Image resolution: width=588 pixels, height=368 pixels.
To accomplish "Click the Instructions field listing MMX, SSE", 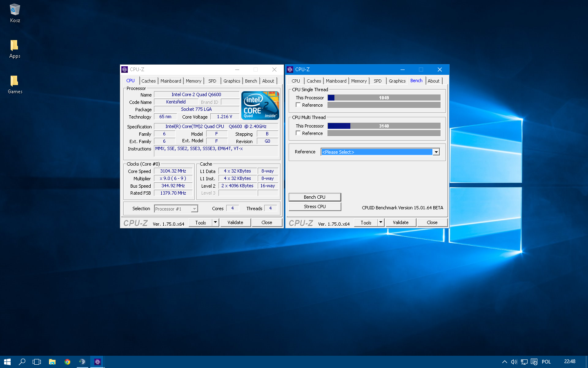I will click(x=216, y=151).
